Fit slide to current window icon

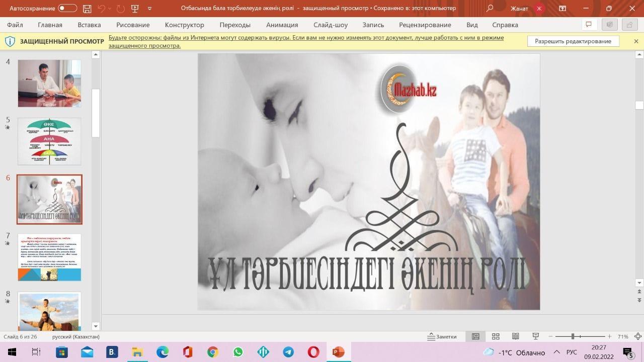[637, 336]
